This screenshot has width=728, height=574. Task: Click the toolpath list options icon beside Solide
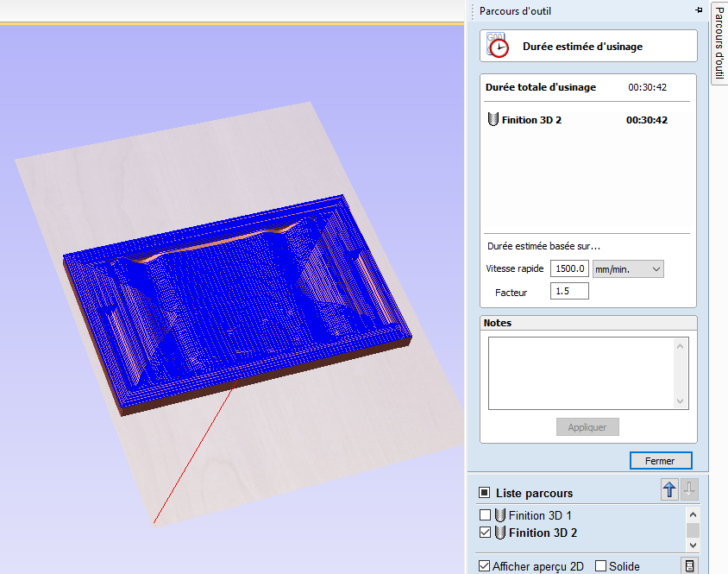pos(689,565)
